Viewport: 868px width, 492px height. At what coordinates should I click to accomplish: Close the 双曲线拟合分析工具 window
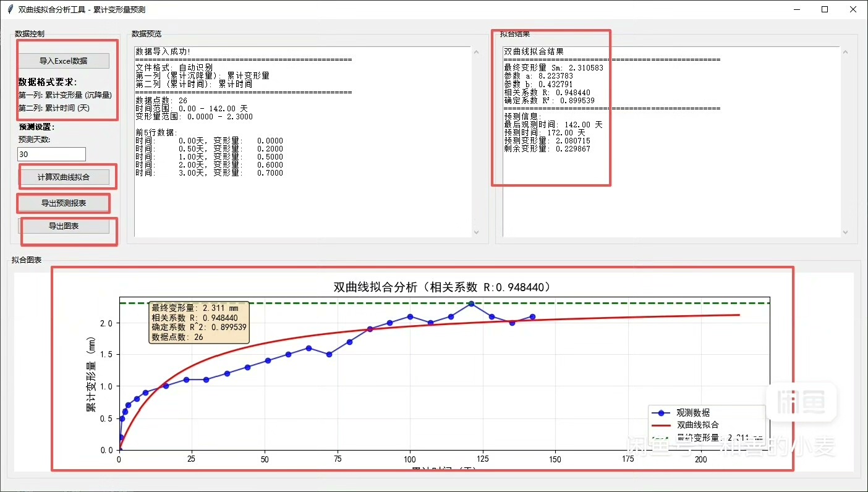[x=853, y=10]
